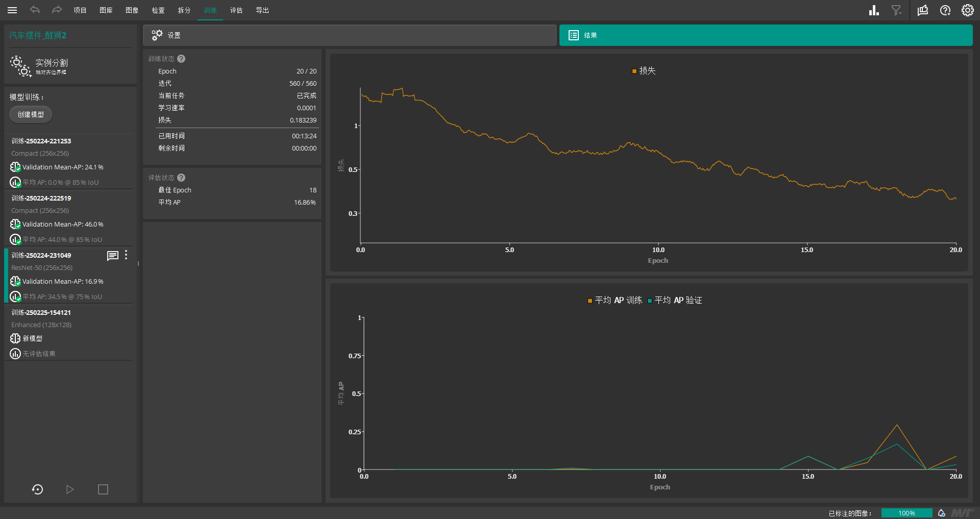
Task: Click evaluation icon beside 平均 AP: 44.0 %
Action: tap(15, 239)
